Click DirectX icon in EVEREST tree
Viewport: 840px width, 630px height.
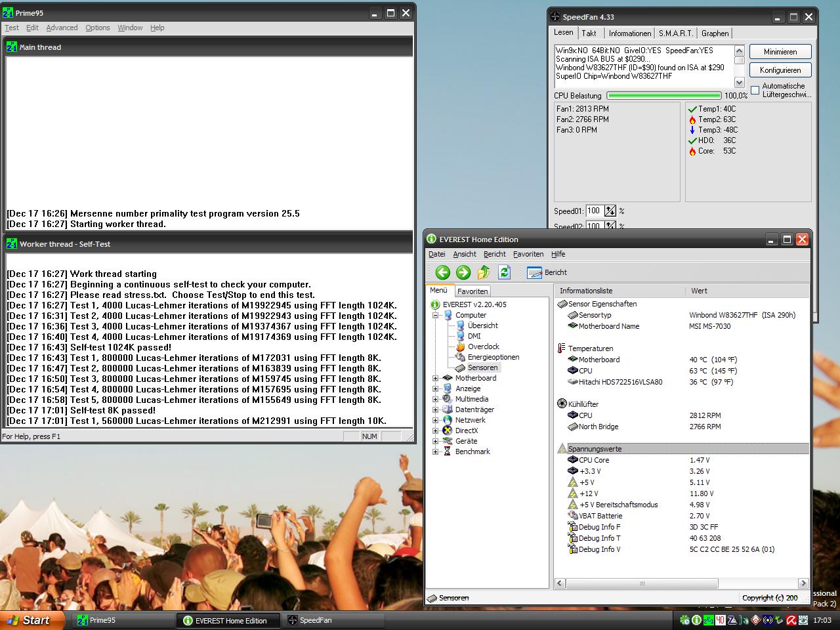click(448, 430)
